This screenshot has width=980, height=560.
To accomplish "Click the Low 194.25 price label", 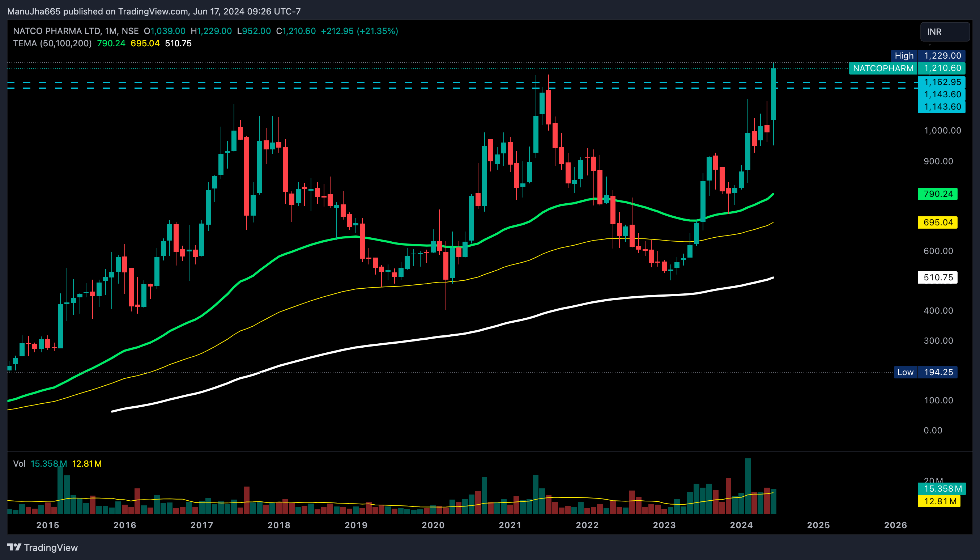I will 925,372.
